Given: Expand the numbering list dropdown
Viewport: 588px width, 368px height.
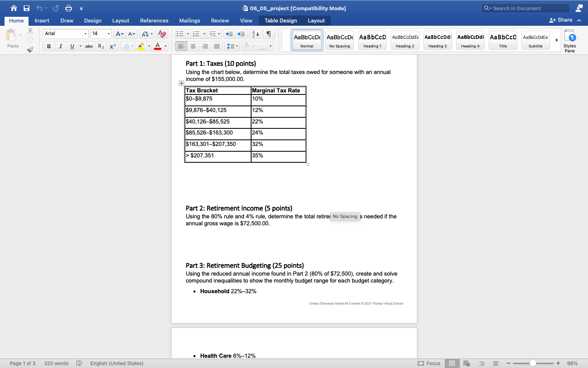Looking at the screenshot, I should (x=204, y=34).
